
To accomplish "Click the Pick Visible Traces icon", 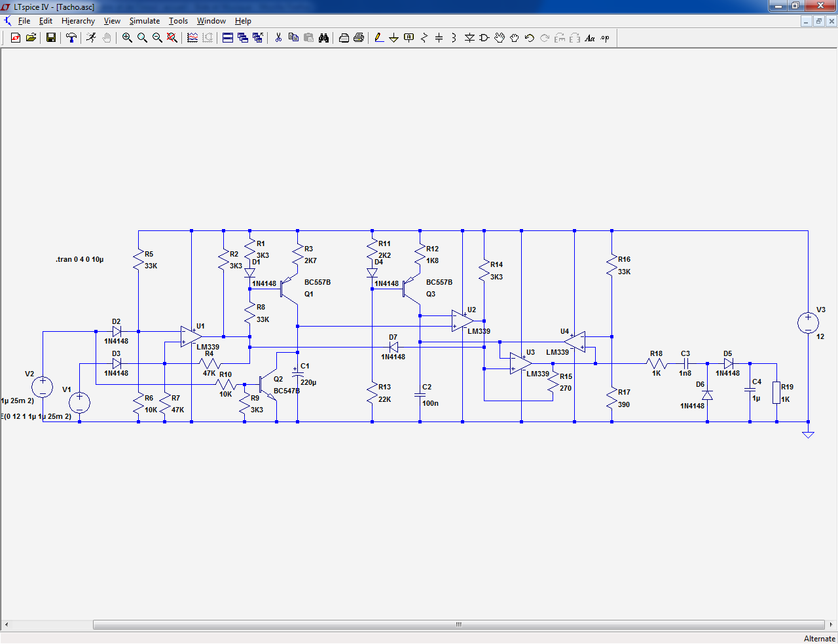I will (192, 38).
